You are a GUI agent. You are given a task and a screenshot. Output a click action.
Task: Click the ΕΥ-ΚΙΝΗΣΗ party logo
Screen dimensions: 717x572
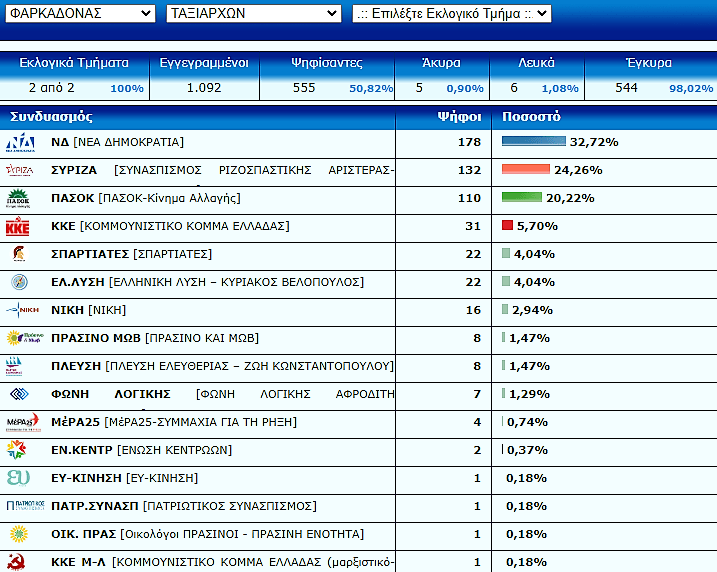pos(18,478)
